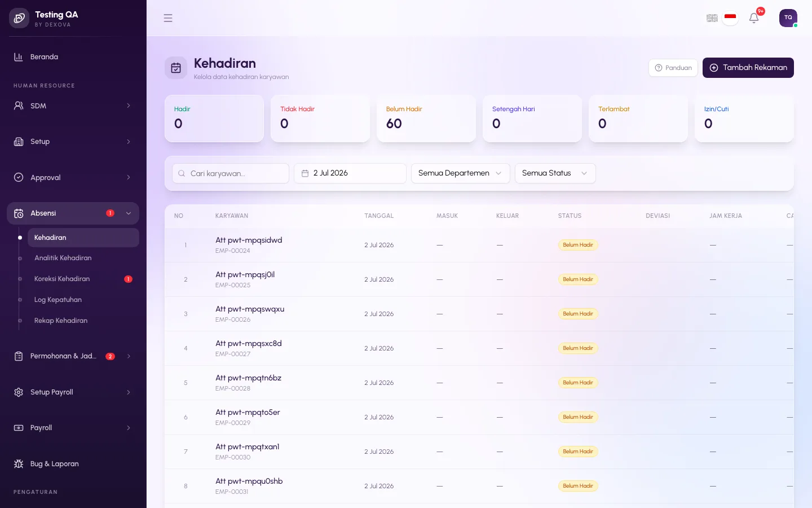
Task: Click Belum Hadir badge for EMP-00030
Action: (x=578, y=452)
